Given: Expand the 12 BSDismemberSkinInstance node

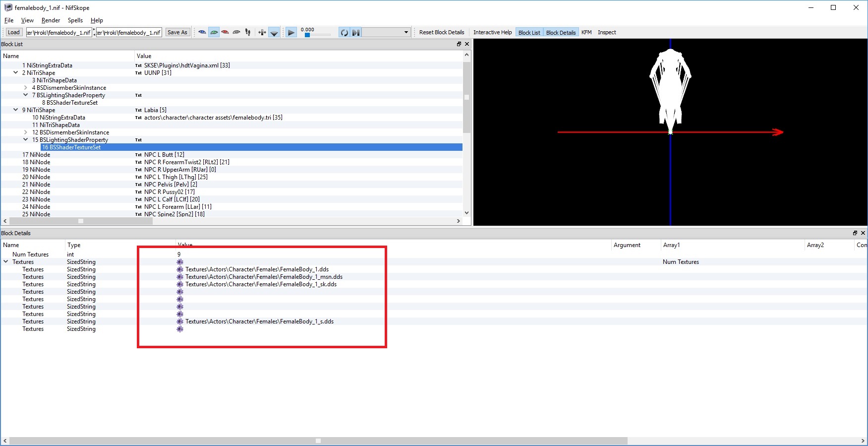Looking at the screenshot, I should point(25,132).
